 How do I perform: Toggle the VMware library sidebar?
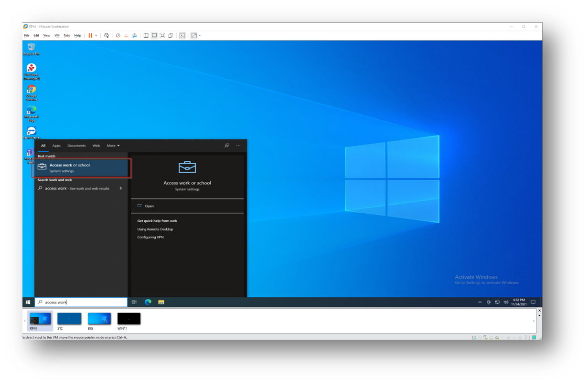coord(146,35)
